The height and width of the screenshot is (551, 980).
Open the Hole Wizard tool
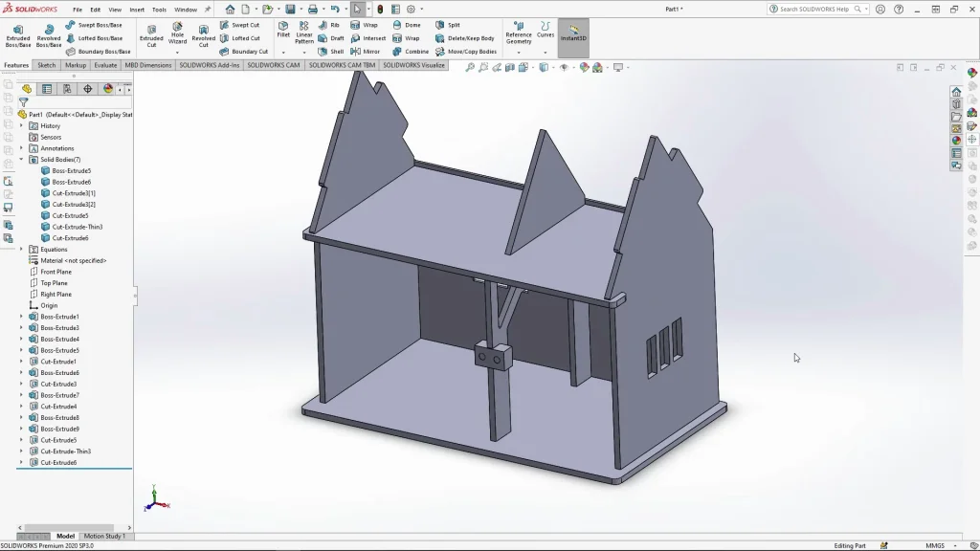(x=177, y=33)
